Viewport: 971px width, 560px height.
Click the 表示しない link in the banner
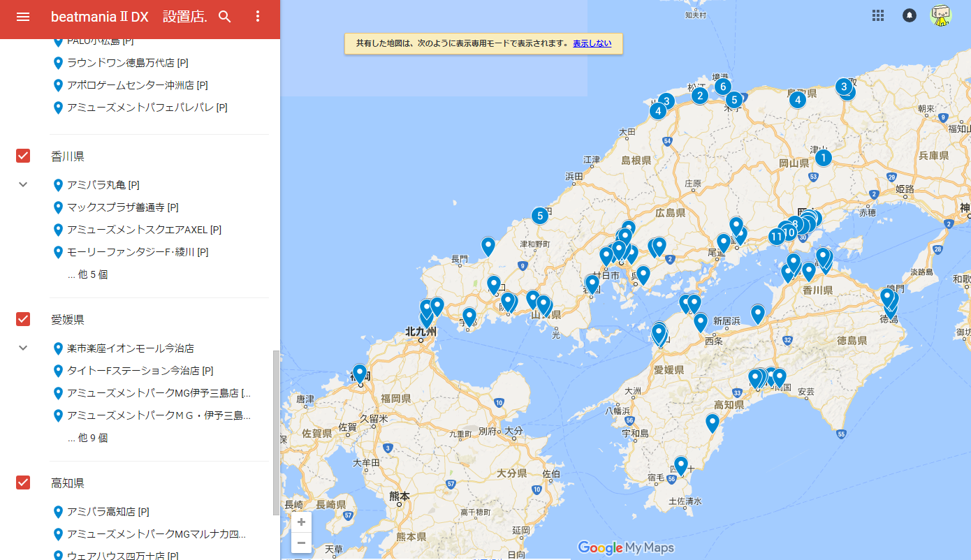click(592, 43)
